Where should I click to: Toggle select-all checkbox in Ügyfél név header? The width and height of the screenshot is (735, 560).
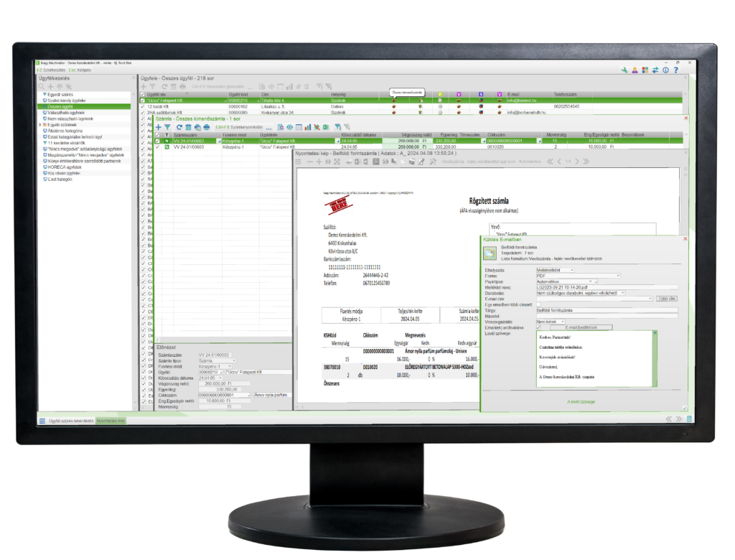coord(143,94)
